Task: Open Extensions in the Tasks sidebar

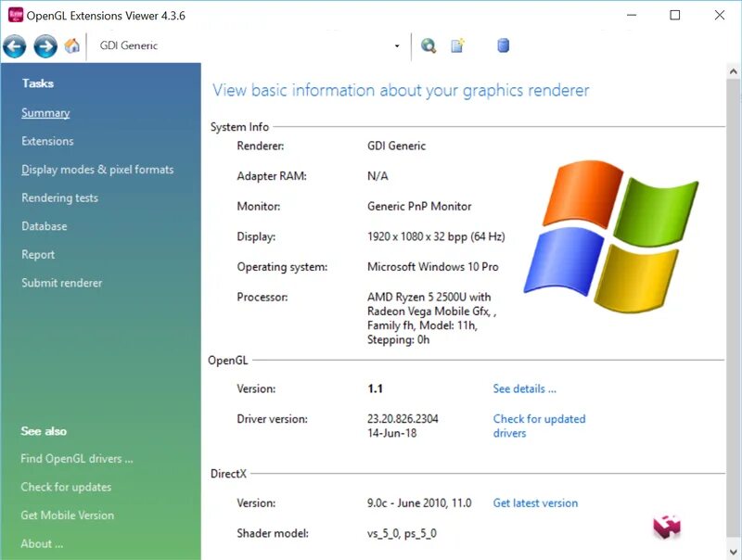Action: (47, 141)
